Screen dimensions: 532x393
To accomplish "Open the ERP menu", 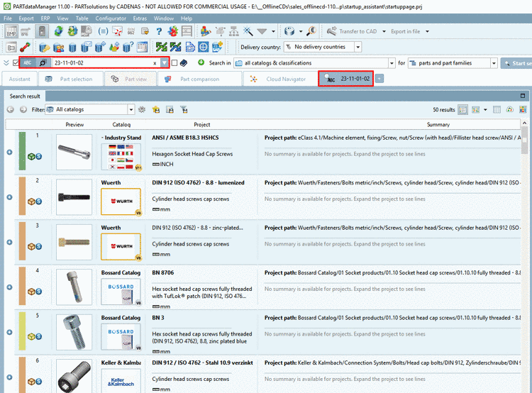I will (x=45, y=18).
